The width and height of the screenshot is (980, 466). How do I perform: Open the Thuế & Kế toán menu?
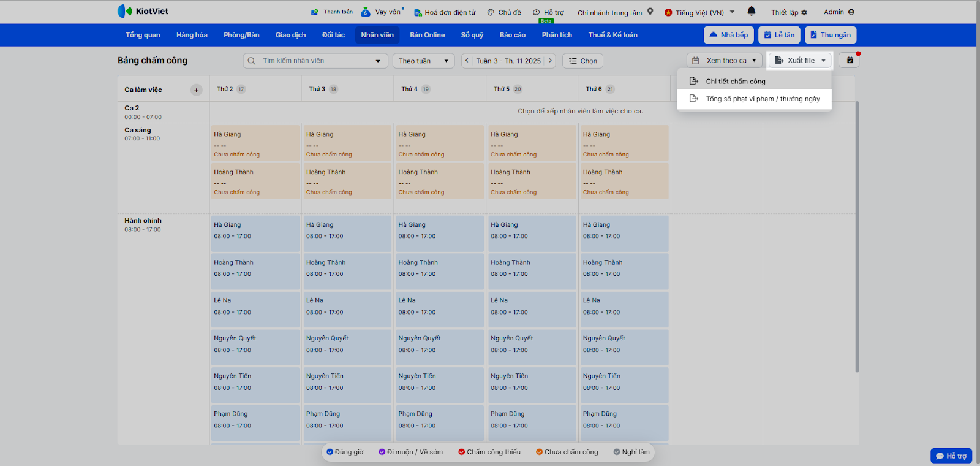613,35
